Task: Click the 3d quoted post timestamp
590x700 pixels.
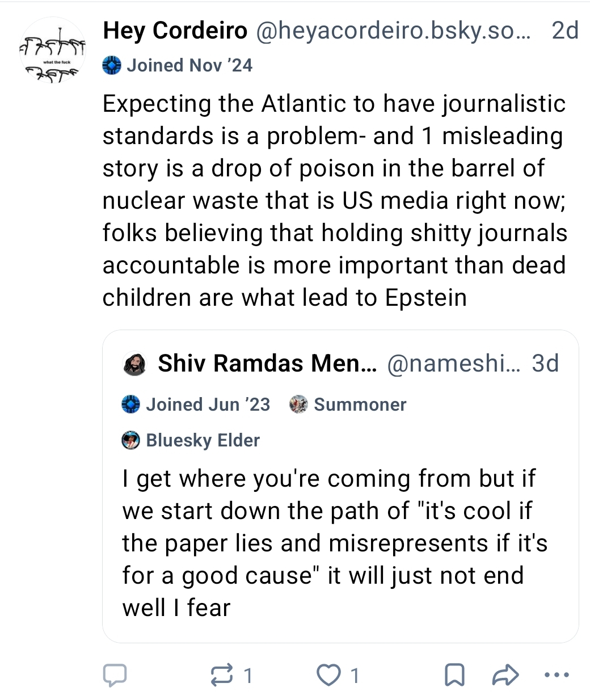Action: tap(545, 364)
